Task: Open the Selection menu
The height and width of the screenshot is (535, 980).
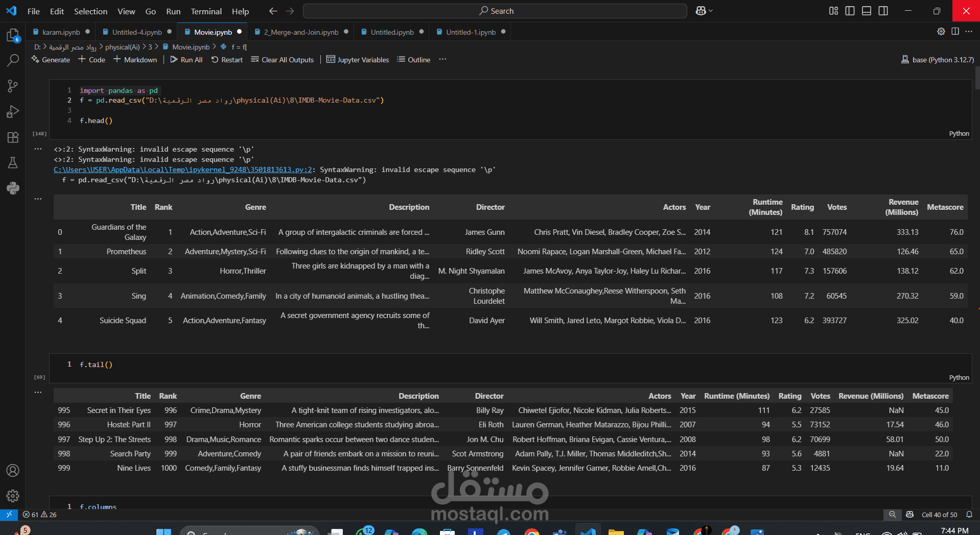Action: [90, 11]
